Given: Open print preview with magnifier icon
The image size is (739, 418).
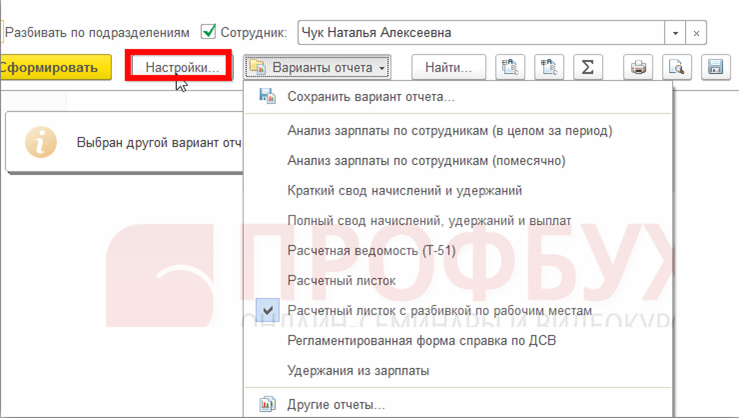Looking at the screenshot, I should [677, 67].
